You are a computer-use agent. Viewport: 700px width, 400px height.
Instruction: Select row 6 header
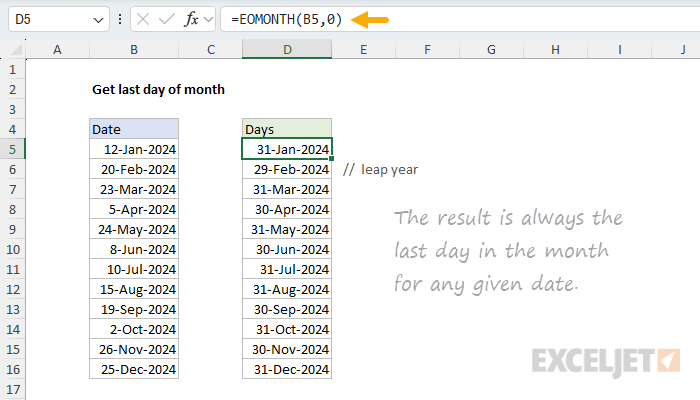pos(12,169)
